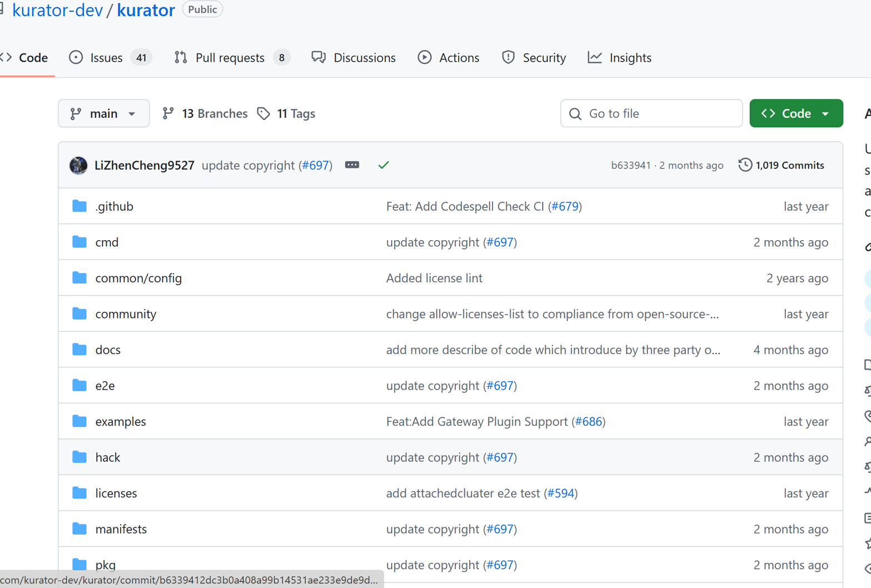Open the examples folder

pos(121,421)
